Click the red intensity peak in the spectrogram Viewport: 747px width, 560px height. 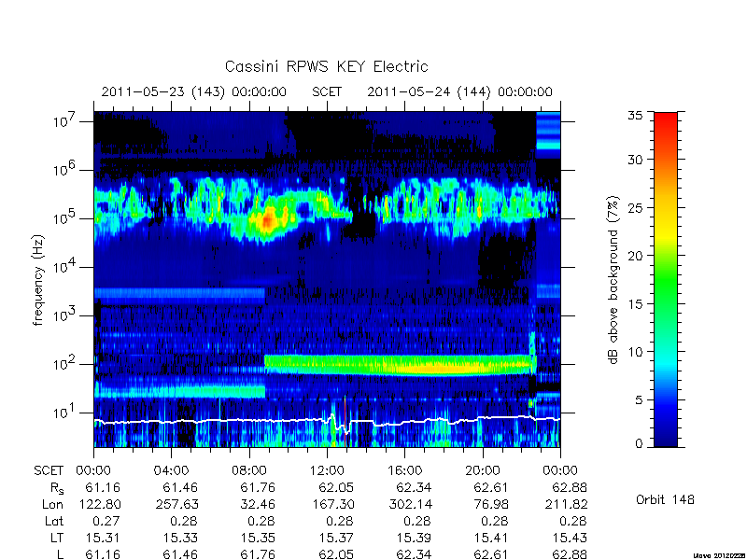tap(267, 220)
